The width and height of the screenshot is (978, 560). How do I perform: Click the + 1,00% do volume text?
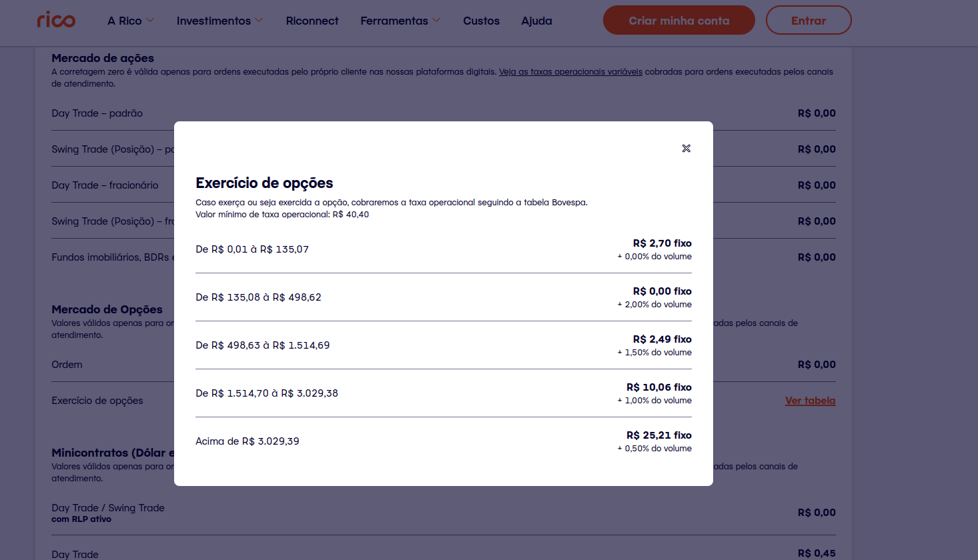click(654, 401)
